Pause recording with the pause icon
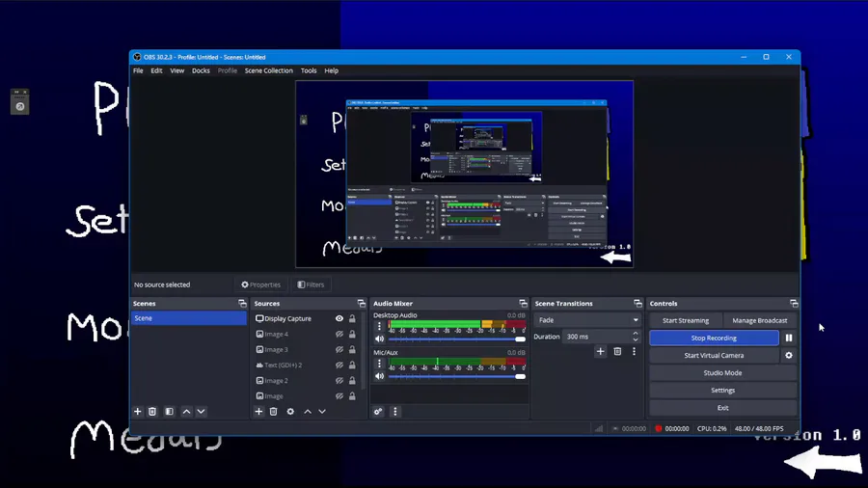868x488 pixels. [x=789, y=339]
